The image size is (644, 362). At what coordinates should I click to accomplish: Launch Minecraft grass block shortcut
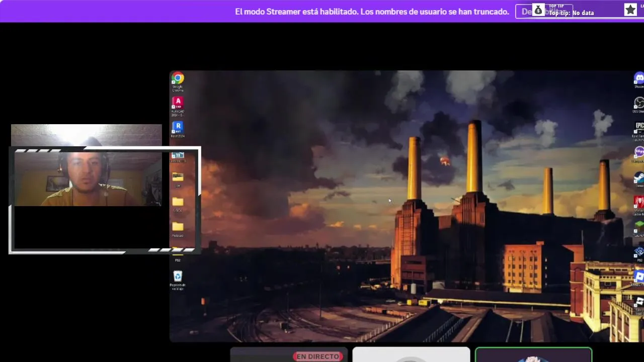[x=639, y=227]
